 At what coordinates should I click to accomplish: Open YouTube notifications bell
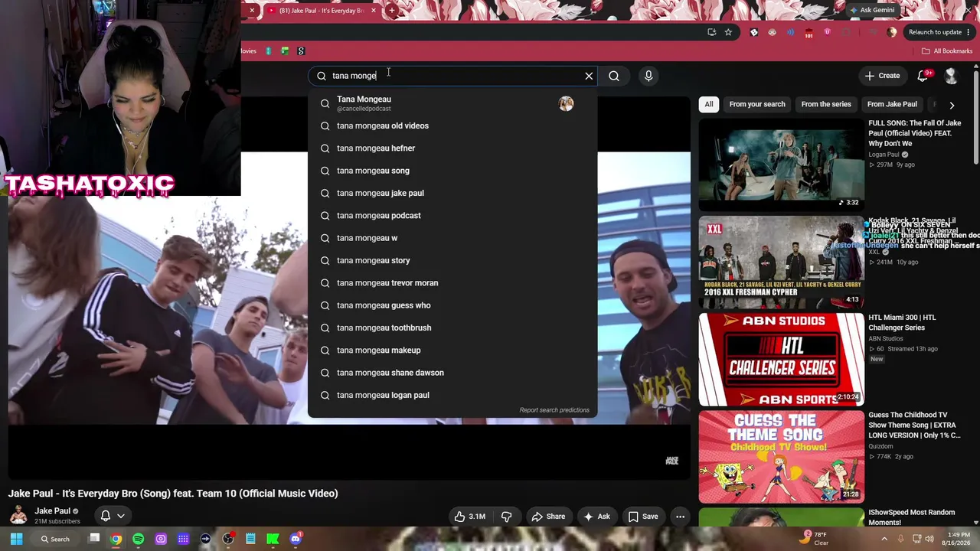pos(923,76)
